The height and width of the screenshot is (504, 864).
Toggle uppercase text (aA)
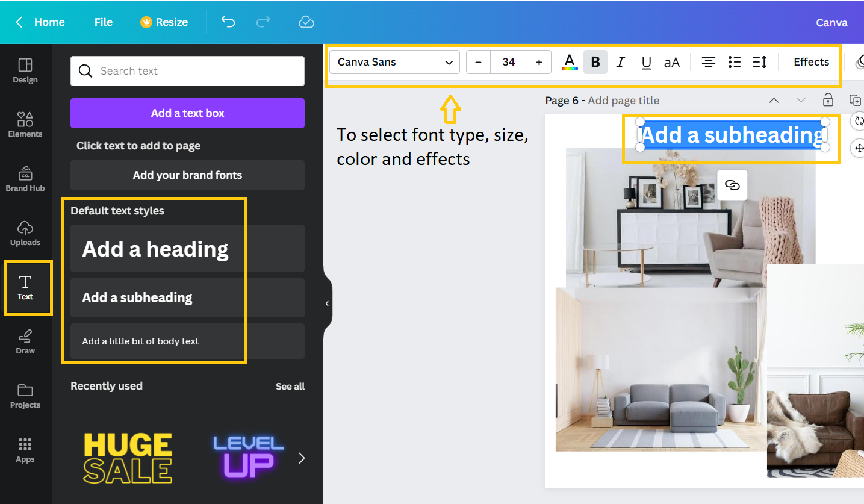tap(672, 62)
